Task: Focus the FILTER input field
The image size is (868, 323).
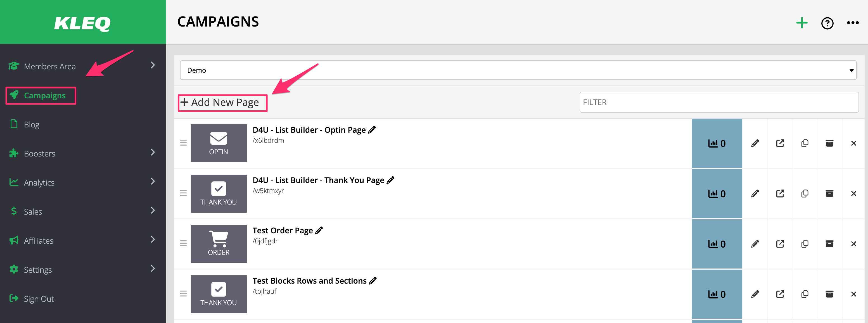Action: point(719,102)
